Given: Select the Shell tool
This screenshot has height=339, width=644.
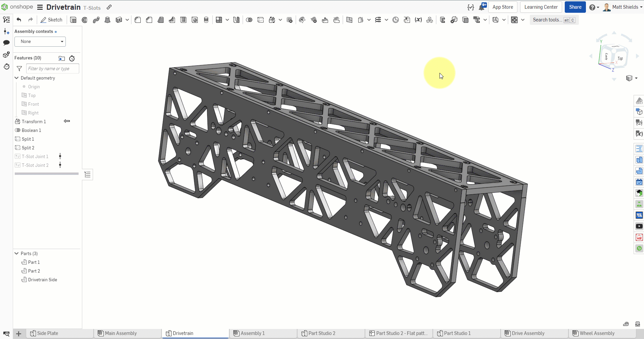Looking at the screenshot, I should [183, 20].
